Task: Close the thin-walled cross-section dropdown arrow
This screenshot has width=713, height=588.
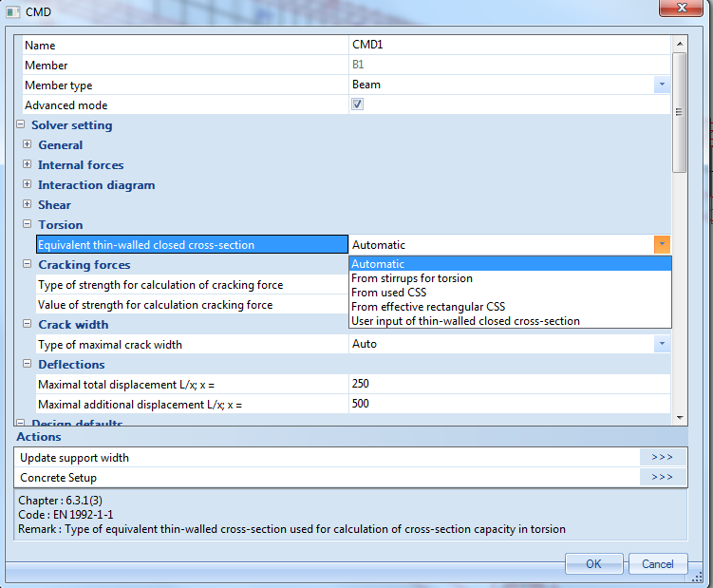Action: click(662, 245)
